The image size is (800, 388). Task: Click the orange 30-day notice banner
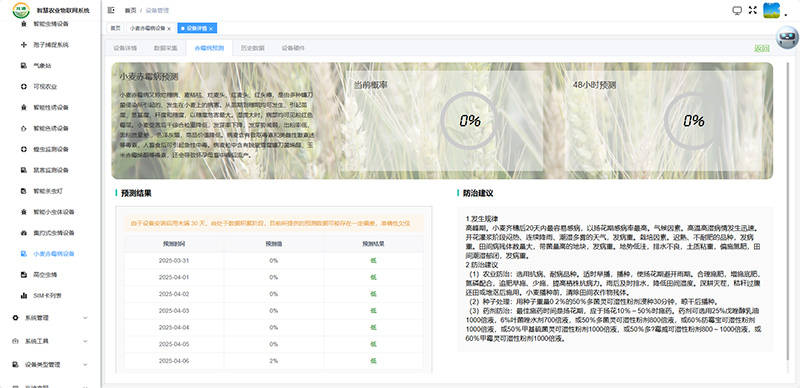[273, 224]
